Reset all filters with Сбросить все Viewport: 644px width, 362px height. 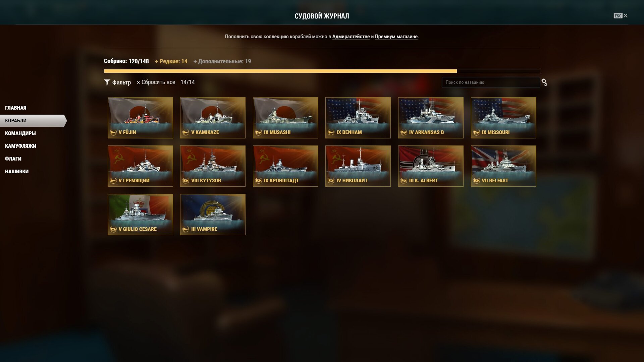[x=156, y=82]
